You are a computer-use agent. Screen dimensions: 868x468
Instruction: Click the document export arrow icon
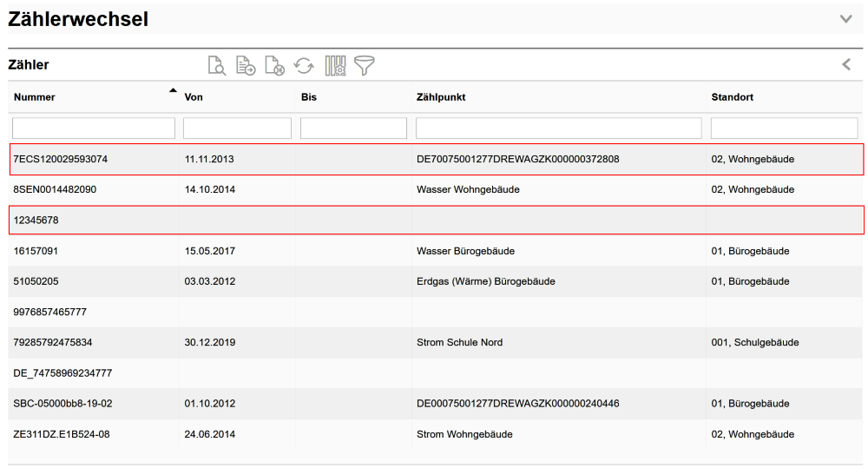[x=246, y=65]
